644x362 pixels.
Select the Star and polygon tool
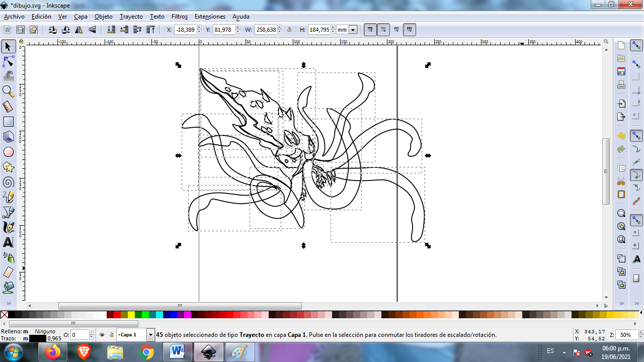[x=8, y=167]
